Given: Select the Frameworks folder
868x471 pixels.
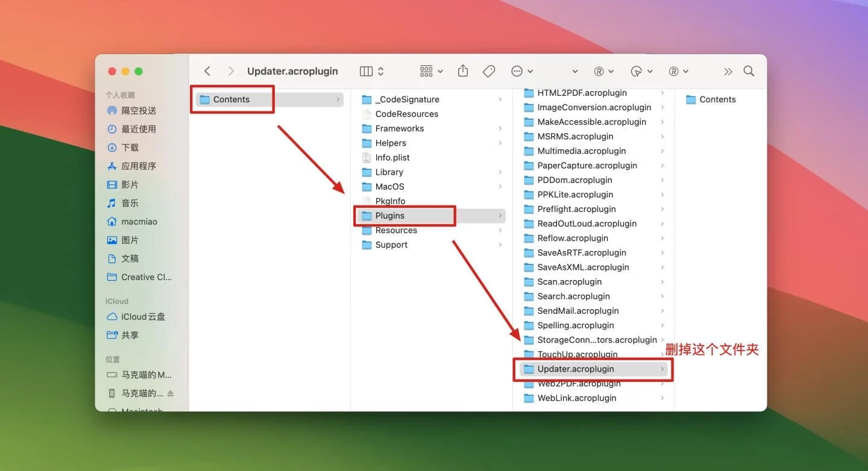Looking at the screenshot, I should [x=399, y=128].
